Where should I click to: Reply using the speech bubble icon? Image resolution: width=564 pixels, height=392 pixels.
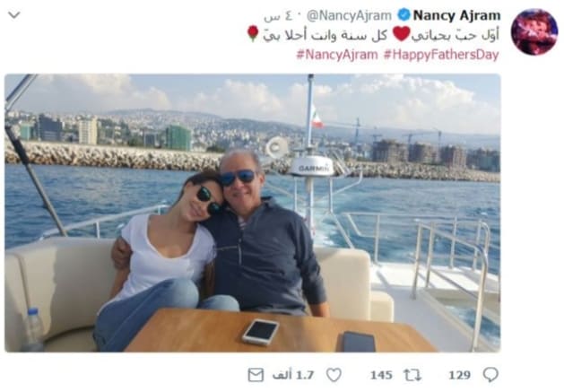pos(490,375)
